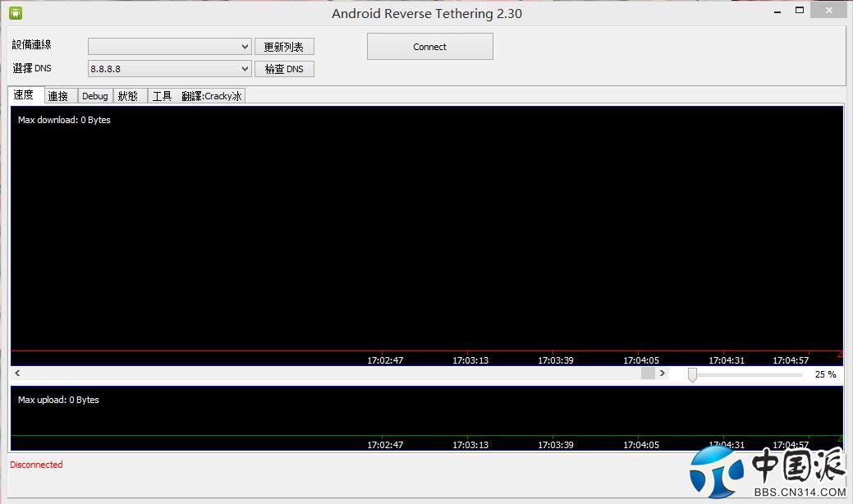The height and width of the screenshot is (504, 853).
Task: Click 17:02:47 on download graph axis
Action: [385, 360]
